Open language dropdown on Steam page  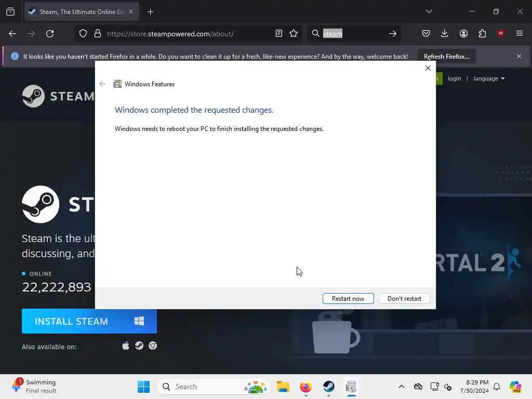click(489, 78)
